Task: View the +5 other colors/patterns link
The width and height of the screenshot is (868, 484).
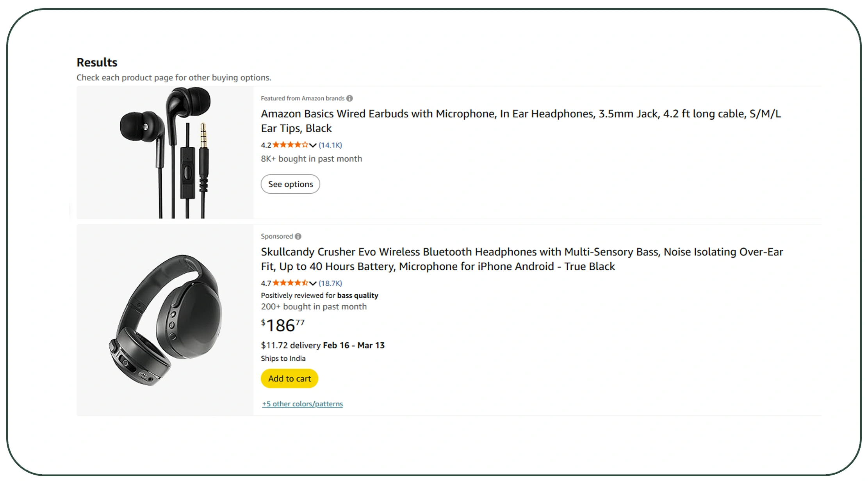Action: click(x=302, y=404)
